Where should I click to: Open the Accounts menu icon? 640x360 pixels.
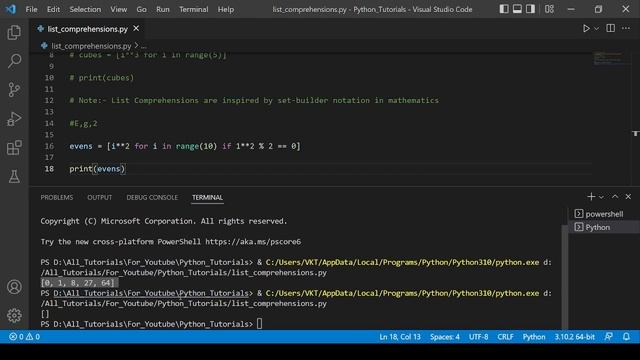coord(14,287)
